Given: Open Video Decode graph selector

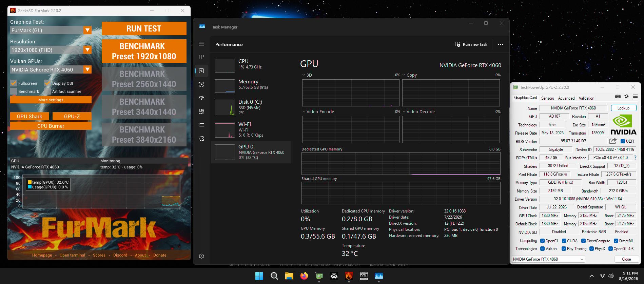Looking at the screenshot, I should [x=418, y=111].
